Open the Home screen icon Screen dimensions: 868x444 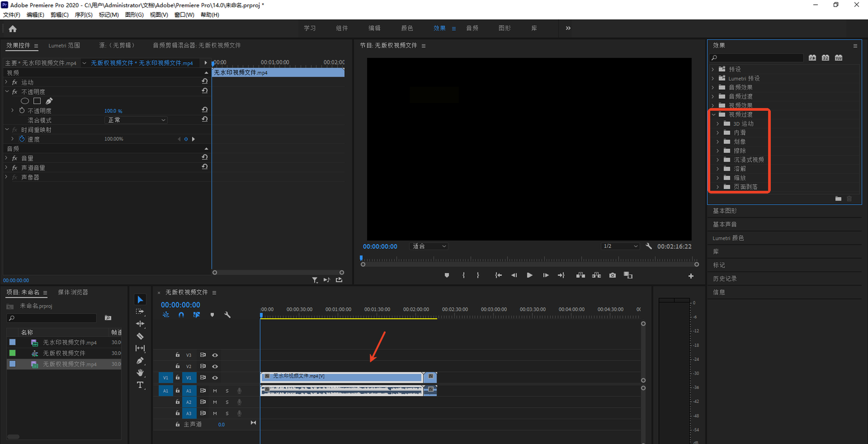(x=13, y=28)
